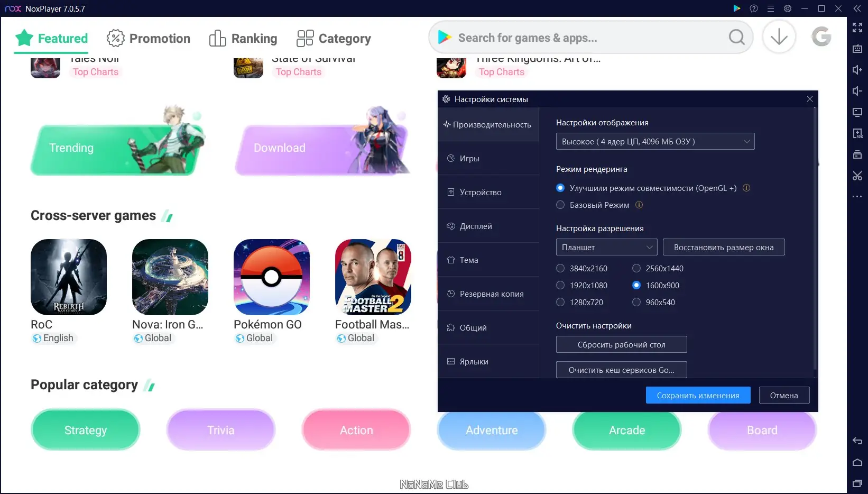Cancel settings with Отмена button
The height and width of the screenshot is (494, 868).
tap(784, 395)
